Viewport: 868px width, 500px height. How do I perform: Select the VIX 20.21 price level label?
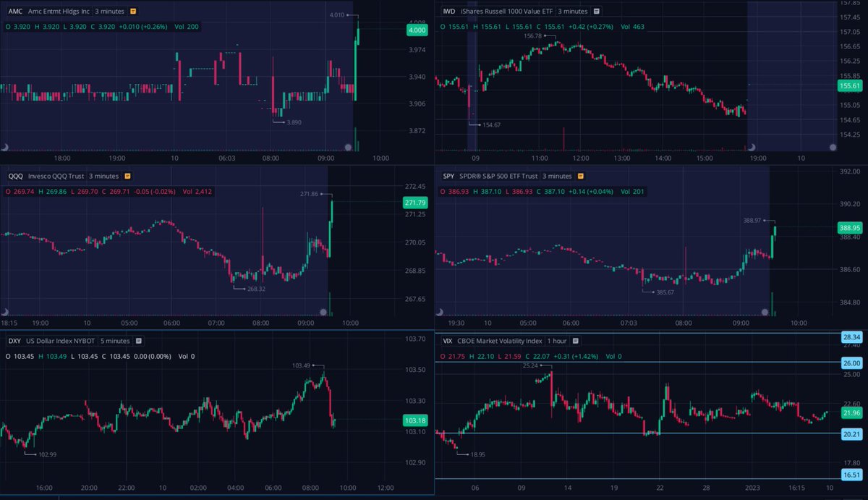[851, 434]
